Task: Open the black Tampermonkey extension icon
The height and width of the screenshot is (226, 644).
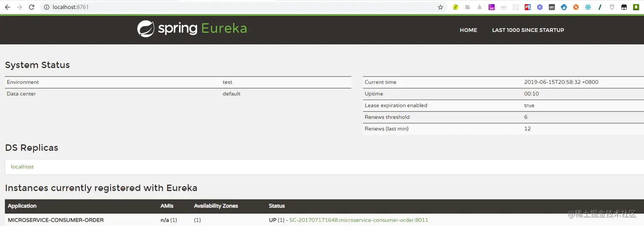Action: [x=624, y=7]
